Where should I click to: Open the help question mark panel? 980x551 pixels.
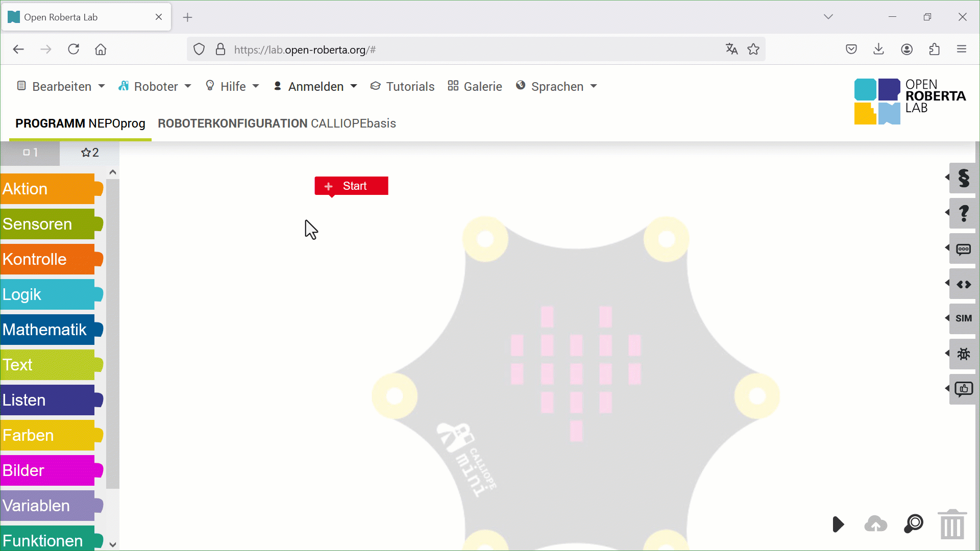[963, 213]
